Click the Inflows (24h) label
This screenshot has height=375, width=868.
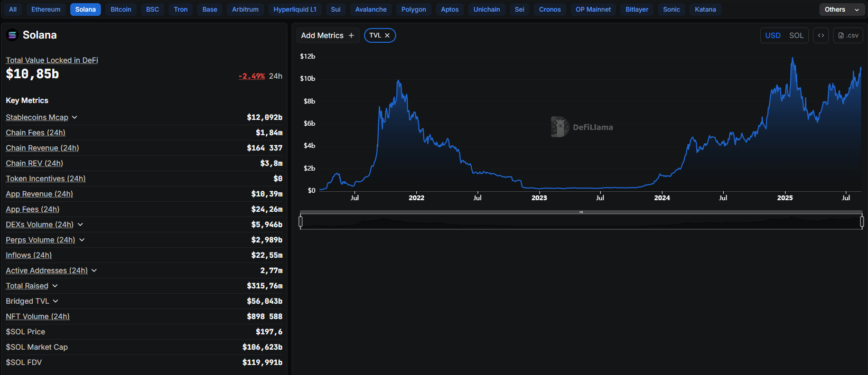[29, 255]
